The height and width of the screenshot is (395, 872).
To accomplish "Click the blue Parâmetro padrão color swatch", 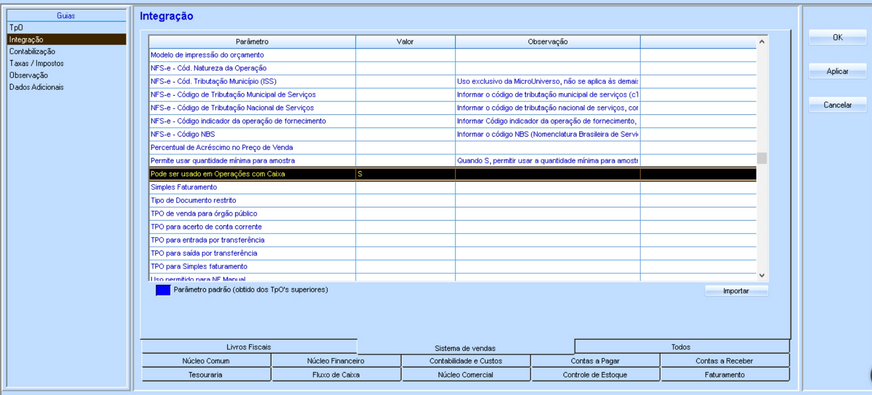I will pos(163,290).
